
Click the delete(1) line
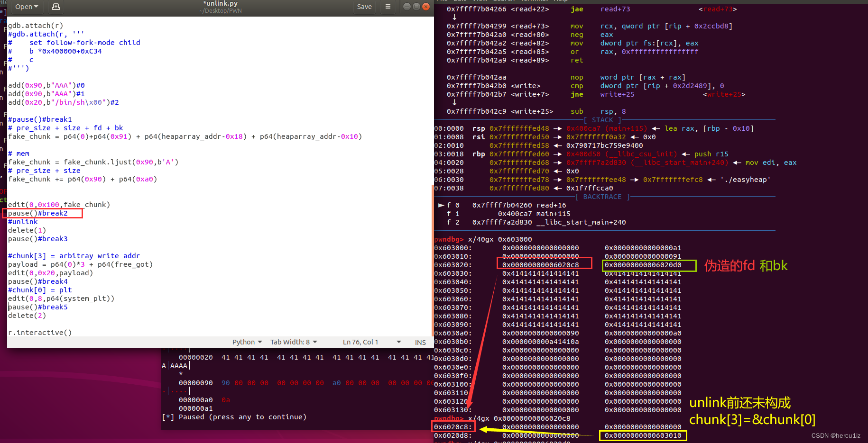tap(27, 230)
